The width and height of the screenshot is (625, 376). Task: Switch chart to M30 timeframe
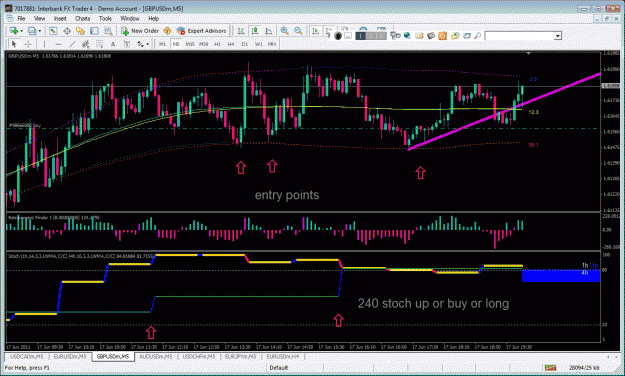point(204,44)
